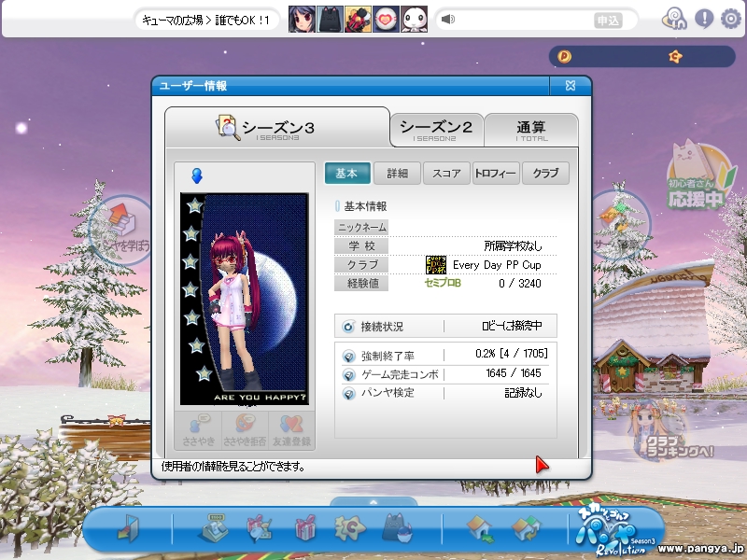Open the settings gear icon
Screen dimensions: 747x560
click(x=730, y=19)
